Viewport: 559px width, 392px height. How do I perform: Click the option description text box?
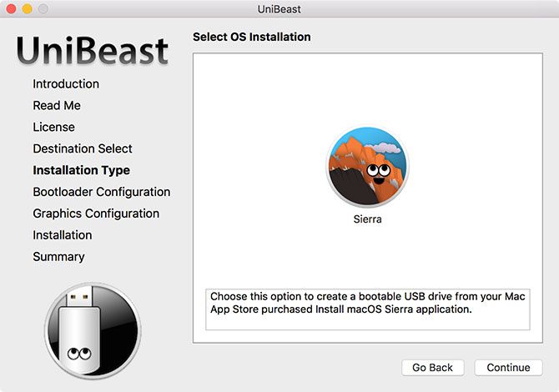coord(367,309)
